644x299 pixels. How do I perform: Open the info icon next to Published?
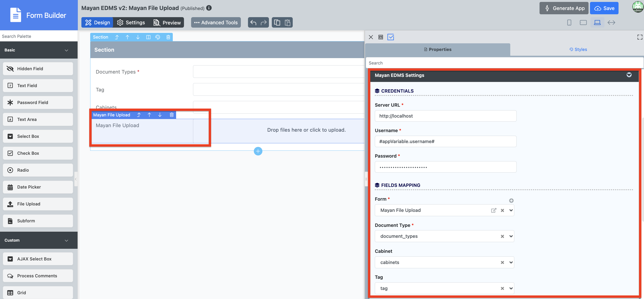click(x=209, y=8)
